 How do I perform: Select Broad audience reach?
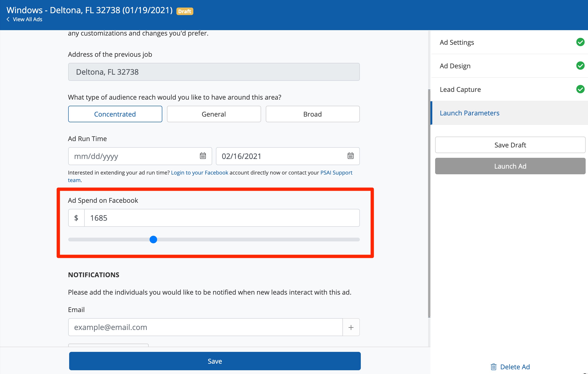tap(312, 114)
